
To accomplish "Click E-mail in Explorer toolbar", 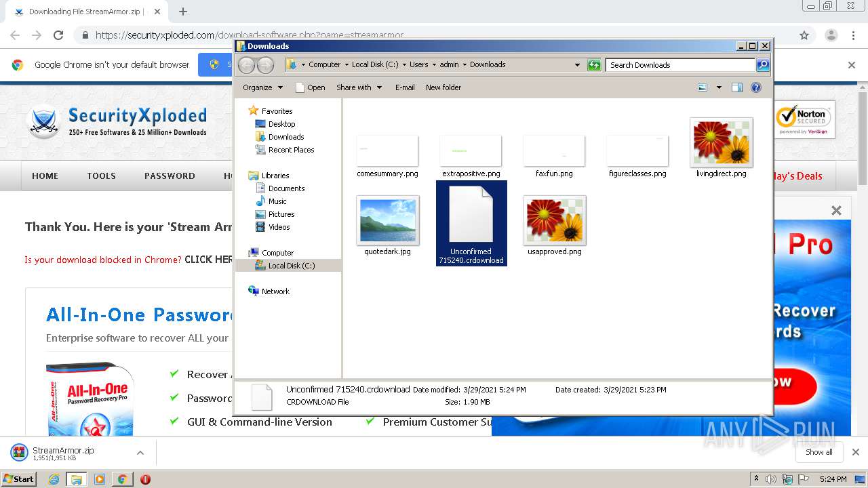I will (x=405, y=87).
